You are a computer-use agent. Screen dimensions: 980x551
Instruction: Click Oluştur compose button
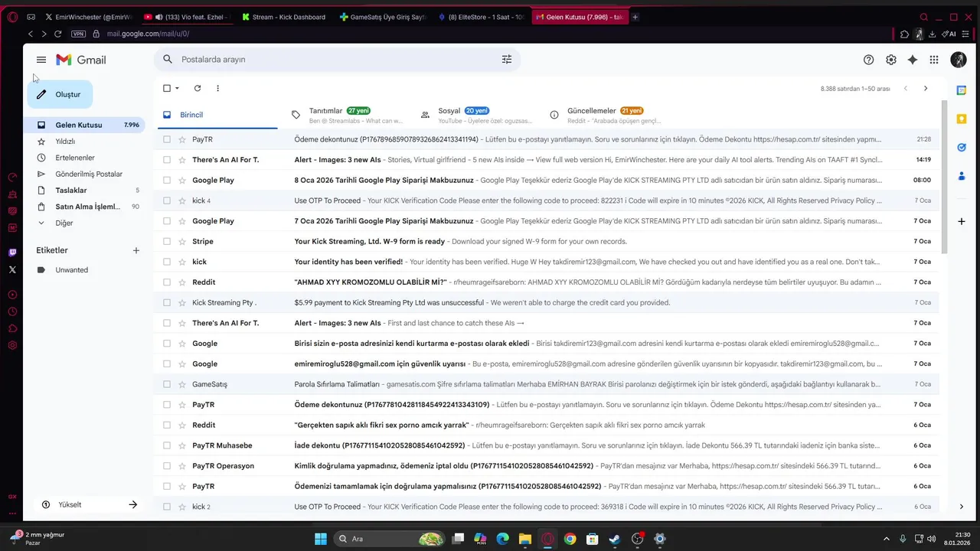60,95
